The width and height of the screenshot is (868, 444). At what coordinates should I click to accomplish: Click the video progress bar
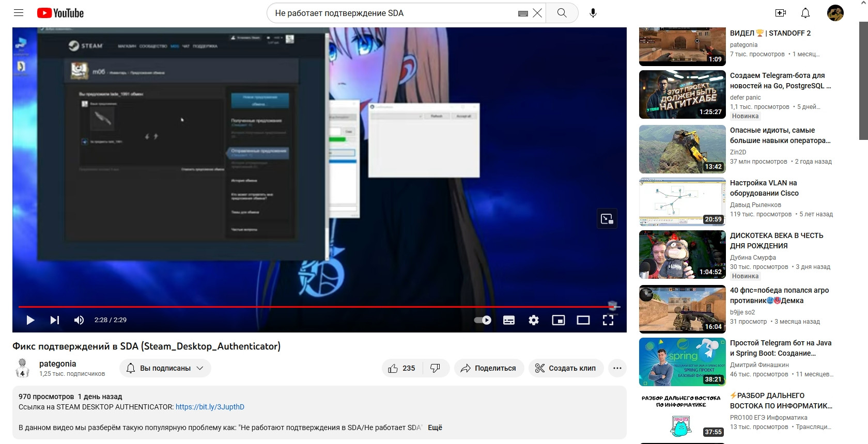[x=319, y=307]
